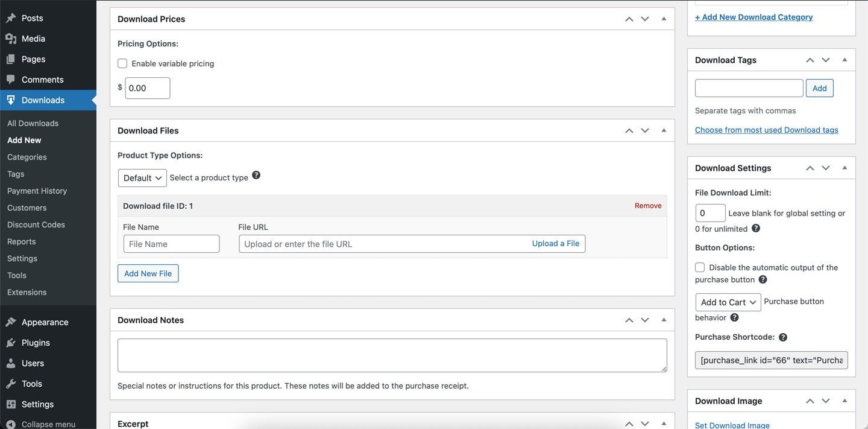Open the Add to Cart behavior dropdown
The height and width of the screenshot is (429, 868).
728,302
